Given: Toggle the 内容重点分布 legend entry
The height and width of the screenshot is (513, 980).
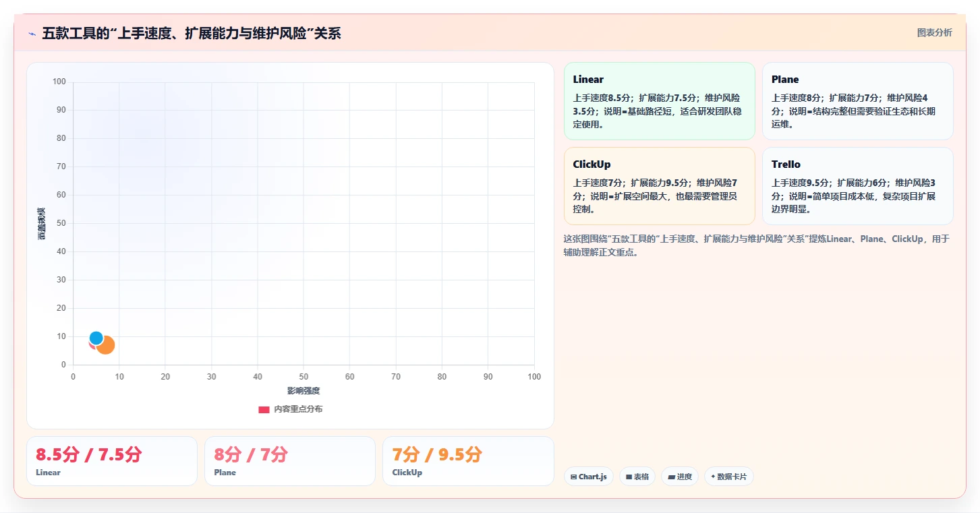Looking at the screenshot, I should click(291, 409).
